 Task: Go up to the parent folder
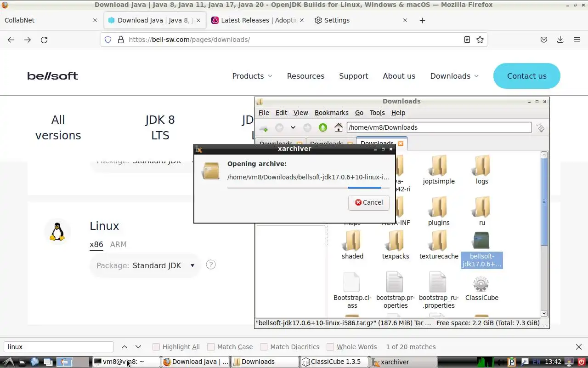[323, 128]
